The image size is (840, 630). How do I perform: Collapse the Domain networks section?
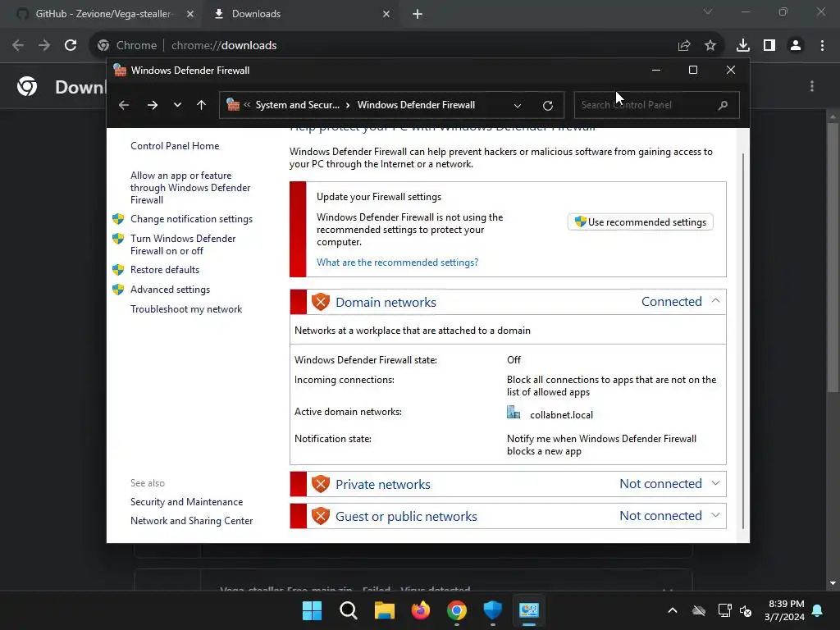[x=715, y=301]
